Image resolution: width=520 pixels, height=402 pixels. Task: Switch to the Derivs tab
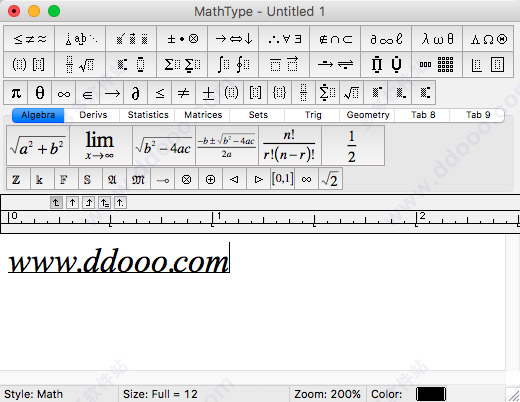(x=93, y=115)
